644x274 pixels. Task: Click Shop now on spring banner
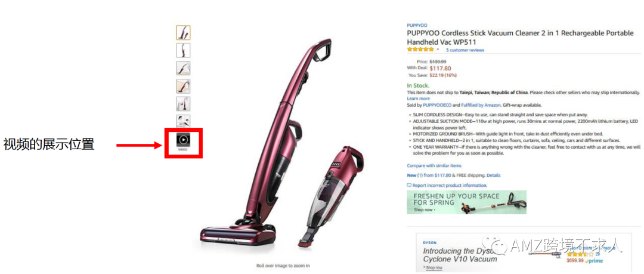pos(424,210)
